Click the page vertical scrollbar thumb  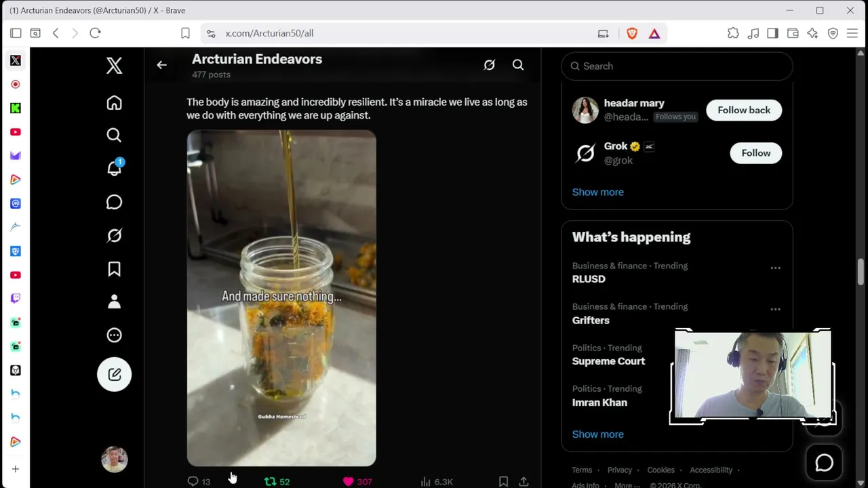(x=861, y=272)
